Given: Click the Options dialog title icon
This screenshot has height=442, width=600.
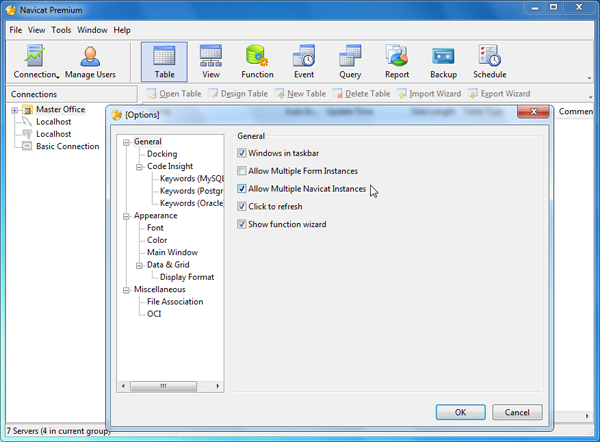Looking at the screenshot, I should 116,115.
